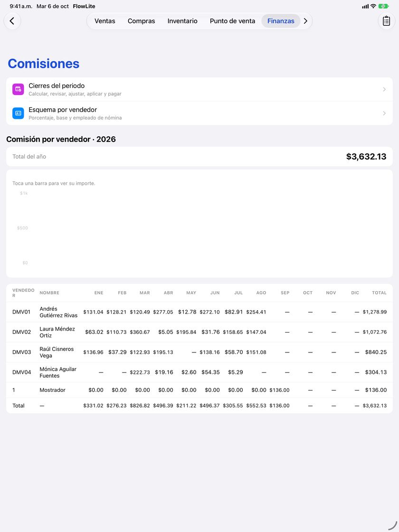Tap DMV04 total $304.13
This screenshot has height=532, width=399.
(376, 372)
